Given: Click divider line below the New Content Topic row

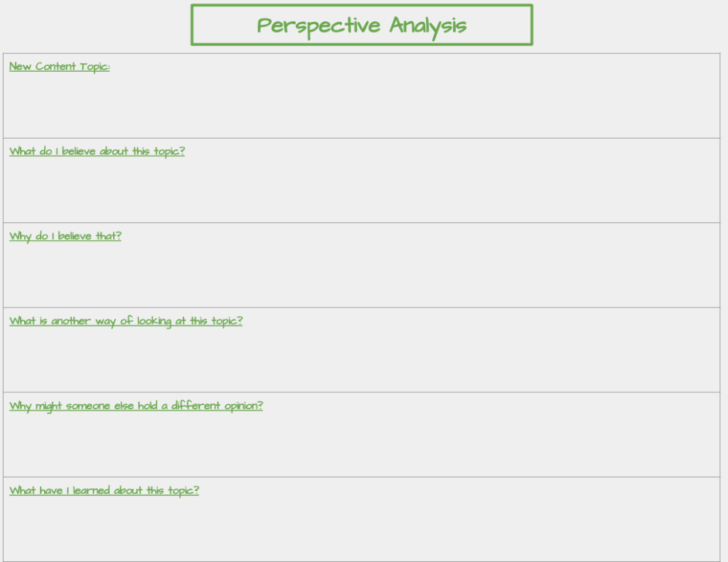Looking at the screenshot, I should (361, 138).
